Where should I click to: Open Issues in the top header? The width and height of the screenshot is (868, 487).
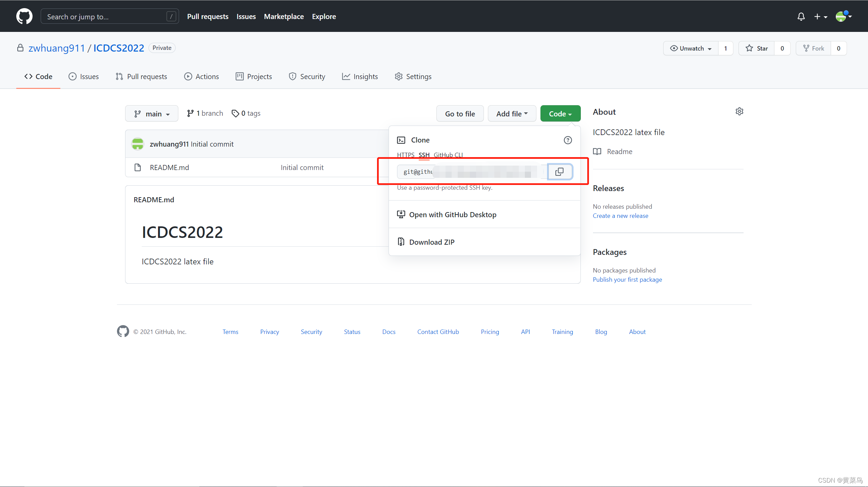(x=246, y=16)
